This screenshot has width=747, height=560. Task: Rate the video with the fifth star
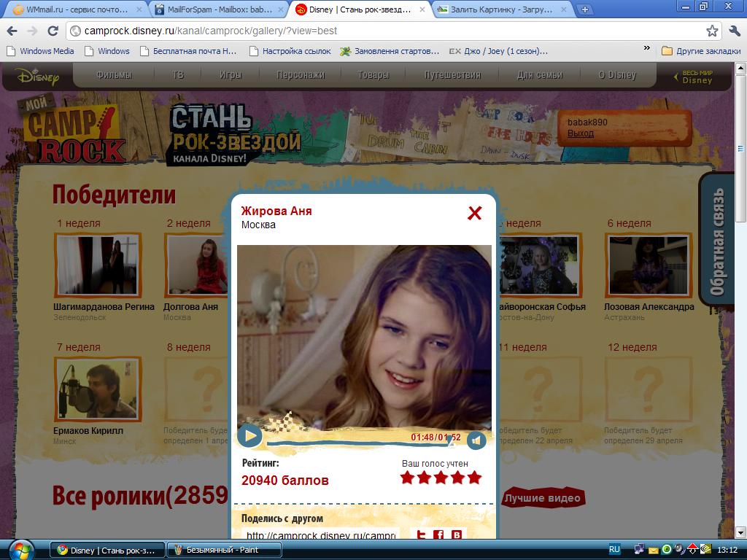pyautogui.click(x=474, y=478)
